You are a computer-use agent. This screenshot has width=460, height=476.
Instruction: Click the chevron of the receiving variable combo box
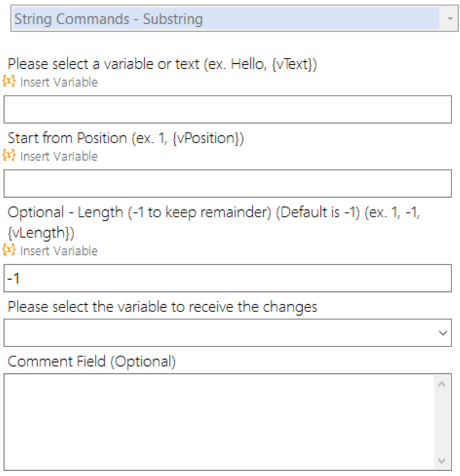coord(442,334)
